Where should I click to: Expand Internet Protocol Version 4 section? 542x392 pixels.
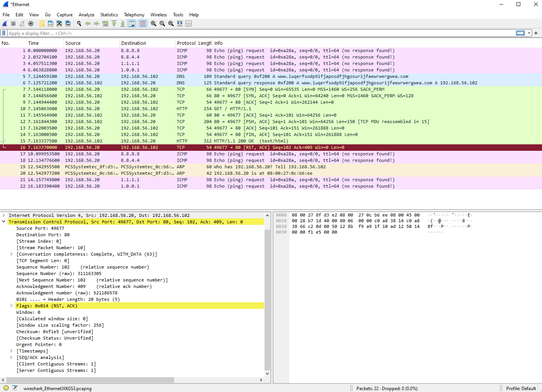(4, 215)
